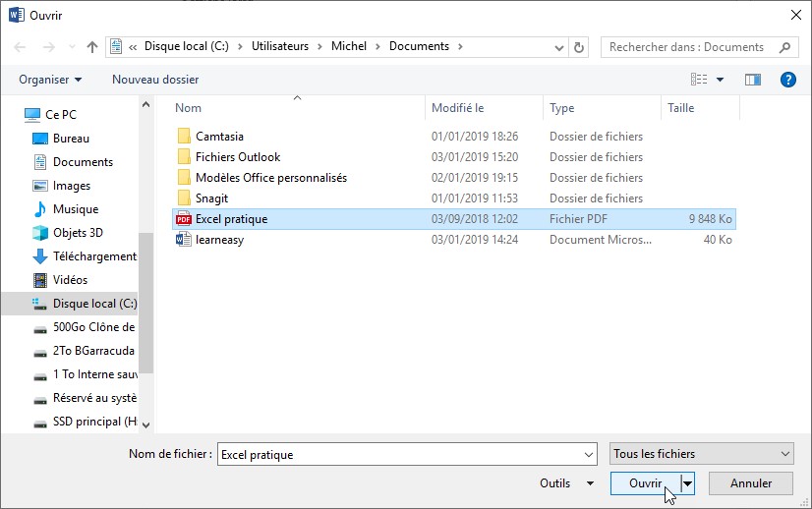This screenshot has height=509, width=812.
Task: Toggle the preview pane icon
Action: coord(753,80)
